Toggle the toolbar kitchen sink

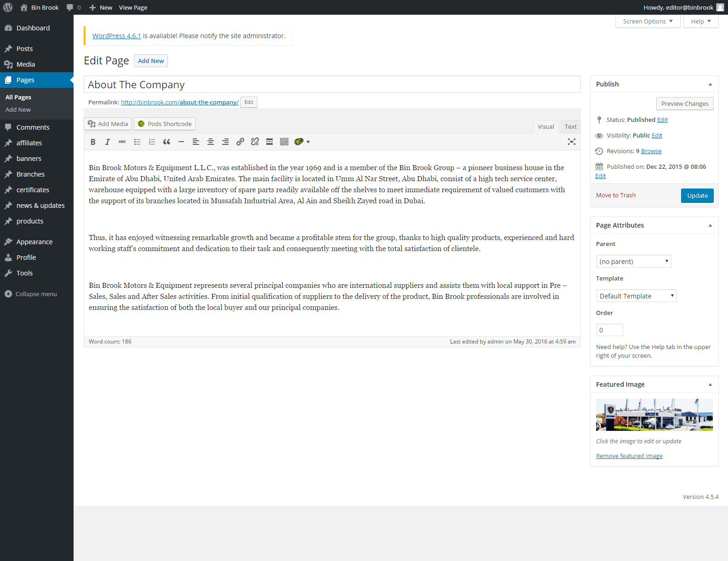point(284,142)
